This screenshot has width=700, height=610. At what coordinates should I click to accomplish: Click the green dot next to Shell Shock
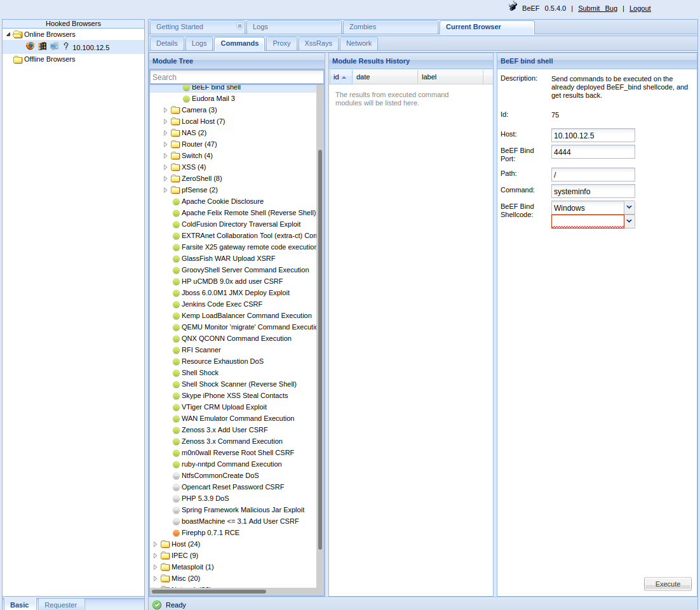pyautogui.click(x=177, y=373)
